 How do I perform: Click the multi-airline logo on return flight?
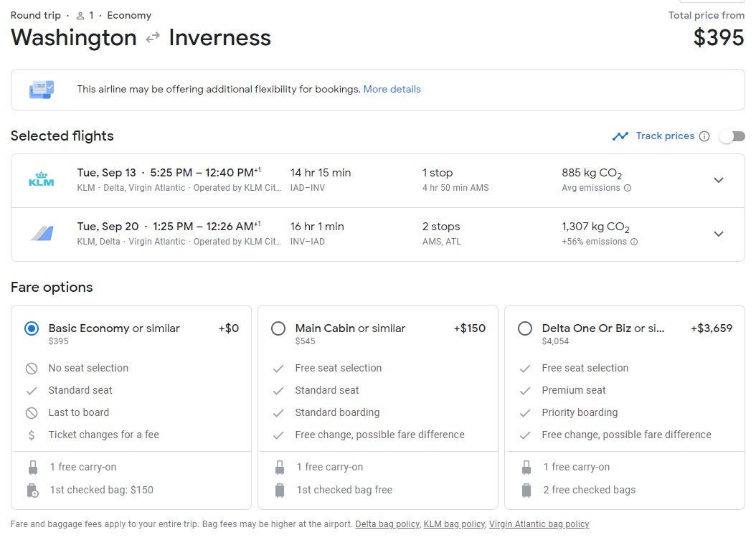pos(41,233)
